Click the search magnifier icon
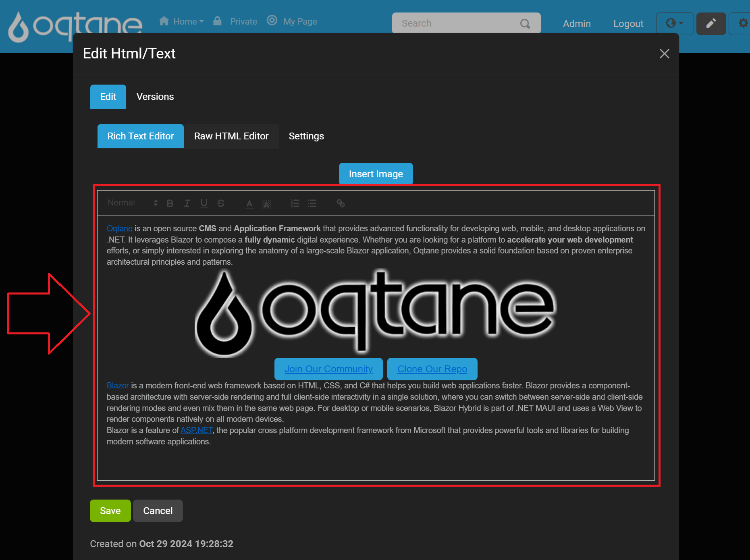 click(525, 24)
